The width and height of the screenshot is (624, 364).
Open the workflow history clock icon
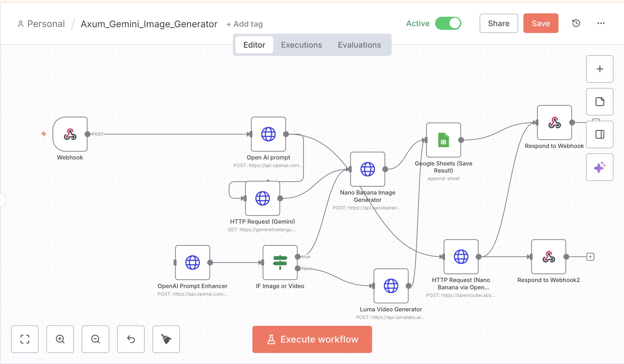pyautogui.click(x=576, y=23)
